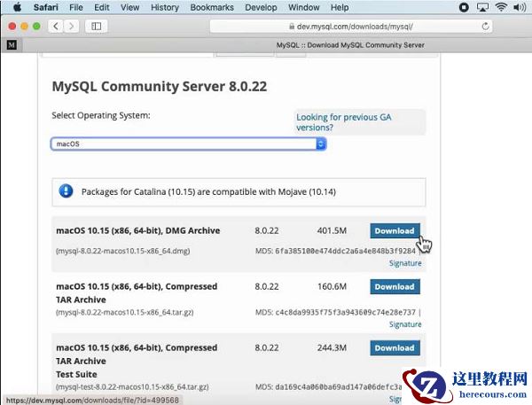The image size is (532, 405).
Task: Reload the current page
Action: (x=485, y=26)
